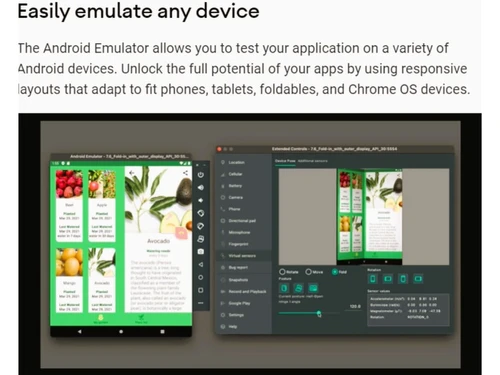Open Record and Playback in sidebar
Screen dimensions: 500x375
[244, 292]
